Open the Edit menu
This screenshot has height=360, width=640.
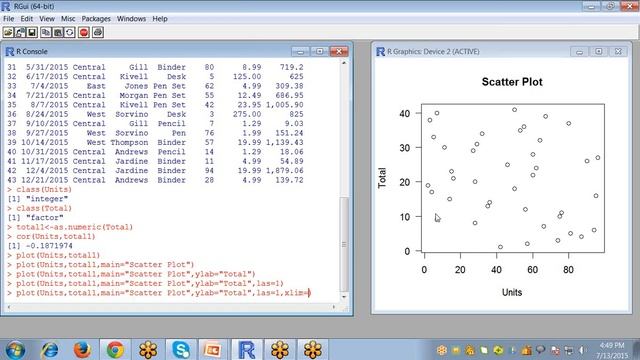click(27, 19)
